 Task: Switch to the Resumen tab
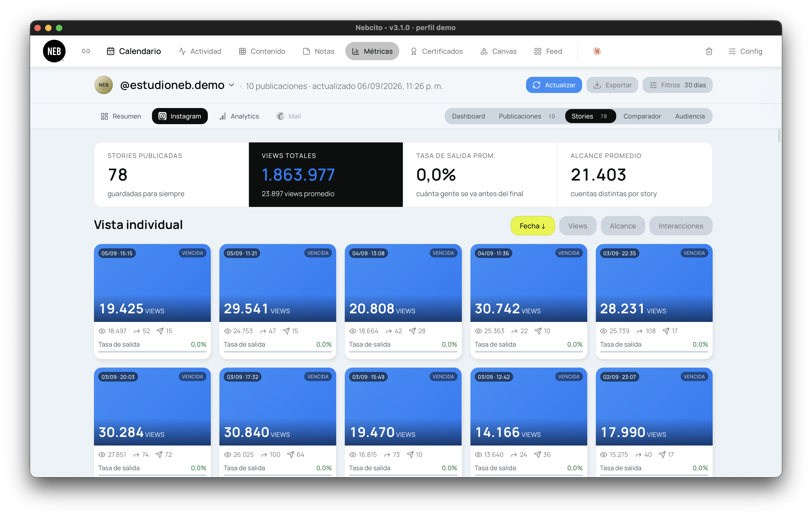121,116
